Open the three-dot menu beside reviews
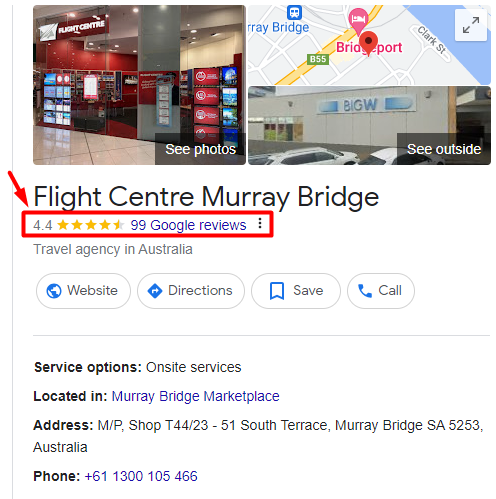 pos(260,223)
